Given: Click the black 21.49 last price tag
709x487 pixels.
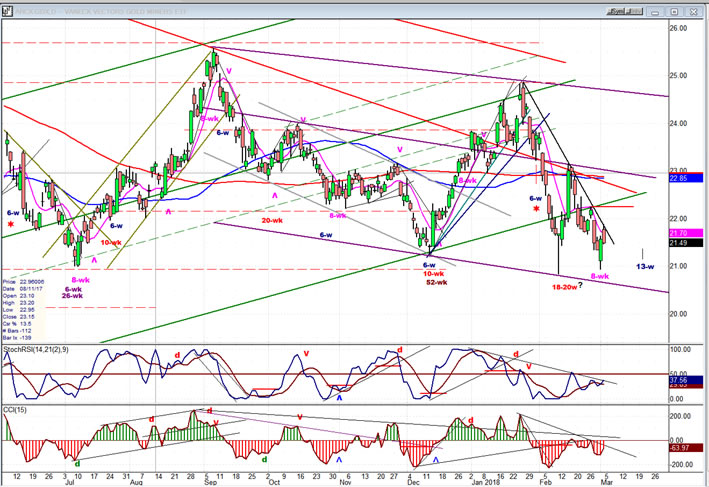Looking at the screenshot, I should tap(685, 243).
